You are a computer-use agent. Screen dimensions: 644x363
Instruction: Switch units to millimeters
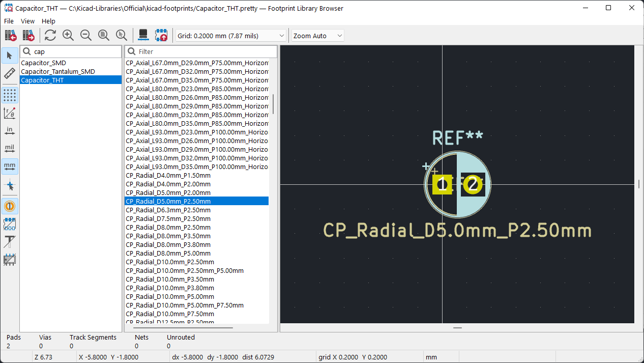pyautogui.click(x=10, y=166)
